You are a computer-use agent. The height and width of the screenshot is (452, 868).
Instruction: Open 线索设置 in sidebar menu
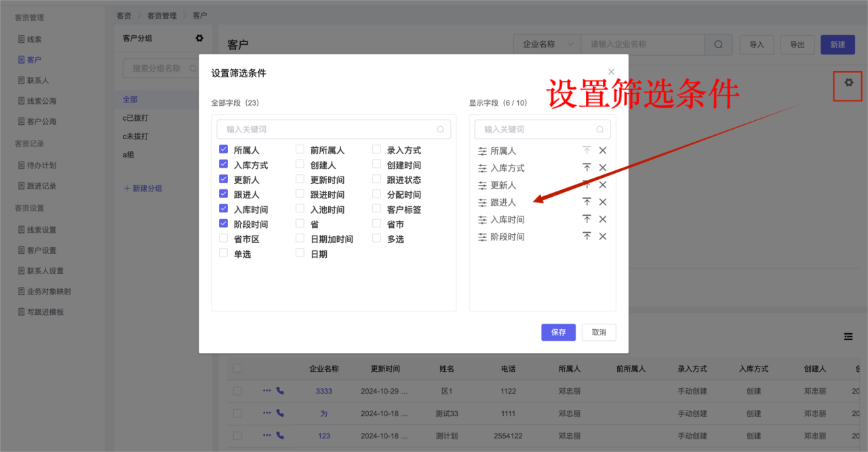tap(37, 230)
